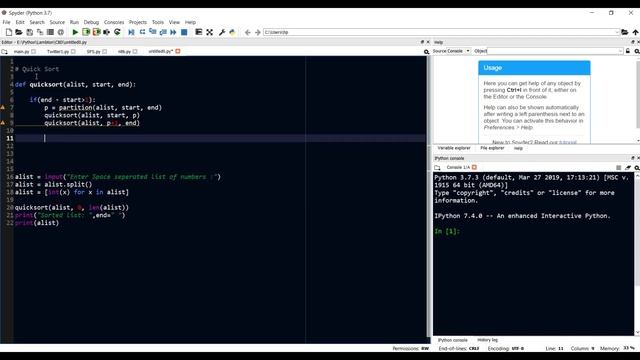Re-run last script
Screen dimensions: 640x360
click(x=117, y=32)
